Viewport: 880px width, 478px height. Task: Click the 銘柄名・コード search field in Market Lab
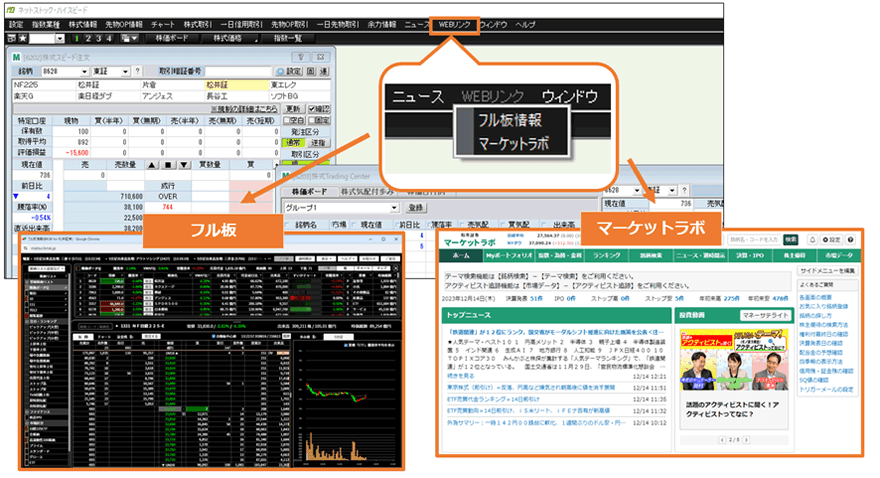(754, 240)
